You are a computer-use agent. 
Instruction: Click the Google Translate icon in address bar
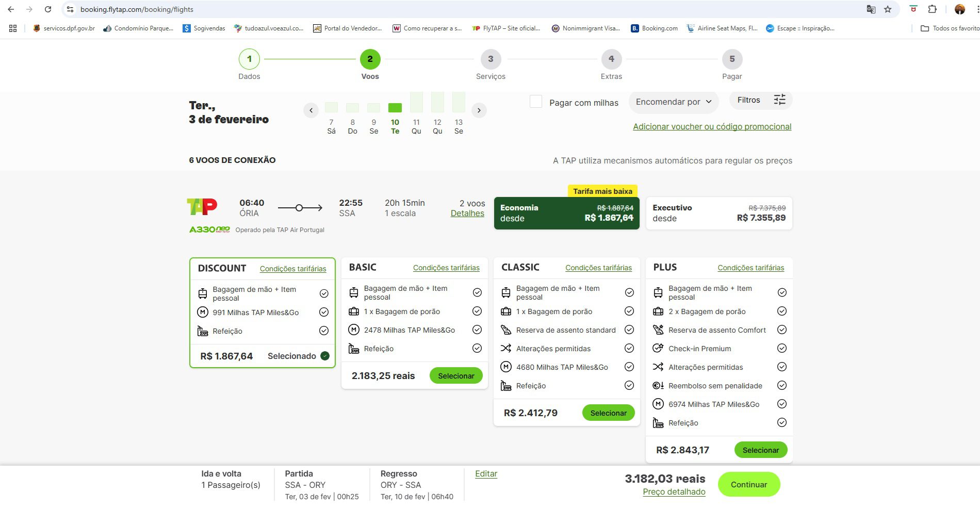point(871,9)
